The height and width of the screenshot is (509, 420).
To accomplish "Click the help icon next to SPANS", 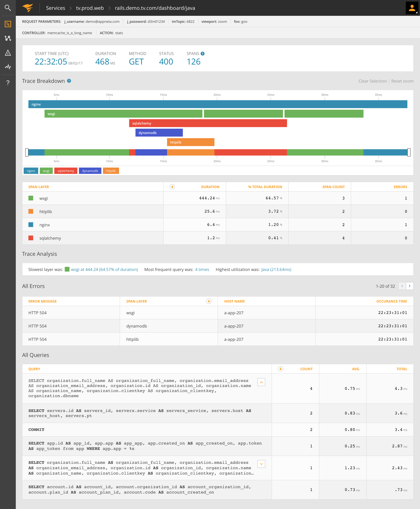I will [x=202, y=54].
